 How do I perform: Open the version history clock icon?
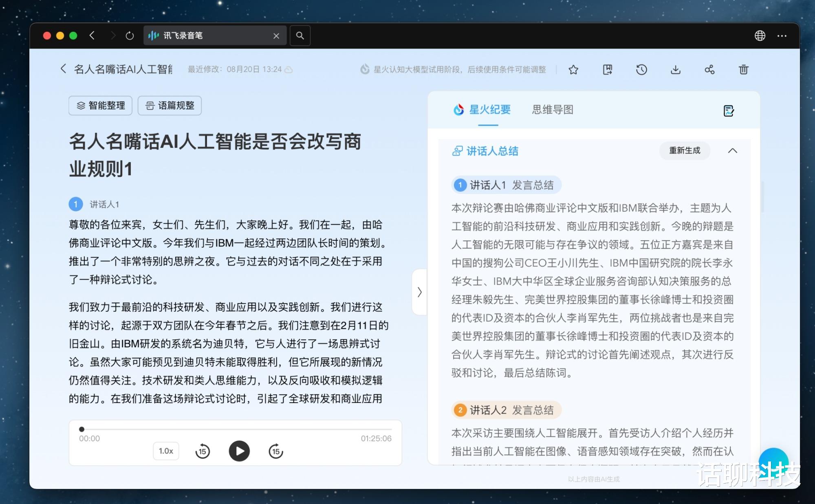coord(641,70)
